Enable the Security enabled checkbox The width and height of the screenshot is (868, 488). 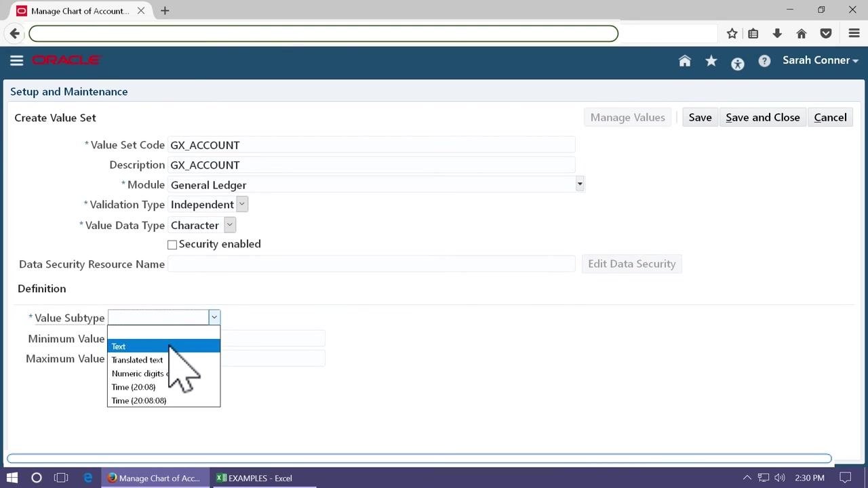172,245
